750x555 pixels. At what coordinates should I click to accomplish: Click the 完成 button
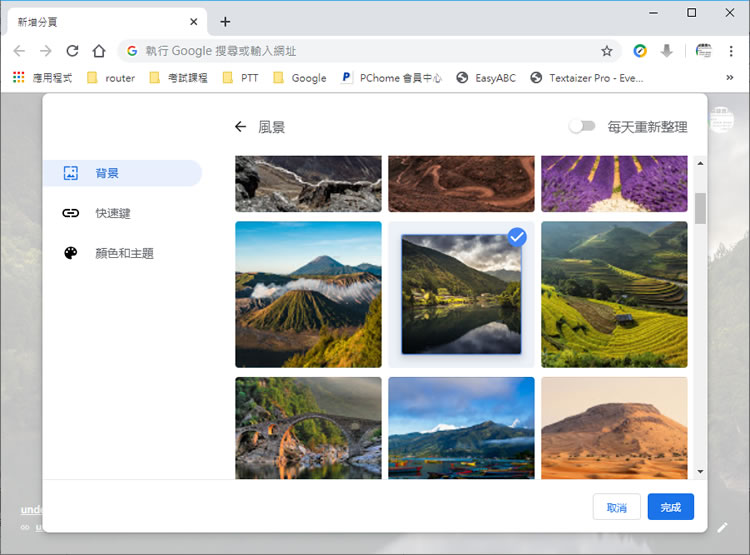pyautogui.click(x=671, y=507)
